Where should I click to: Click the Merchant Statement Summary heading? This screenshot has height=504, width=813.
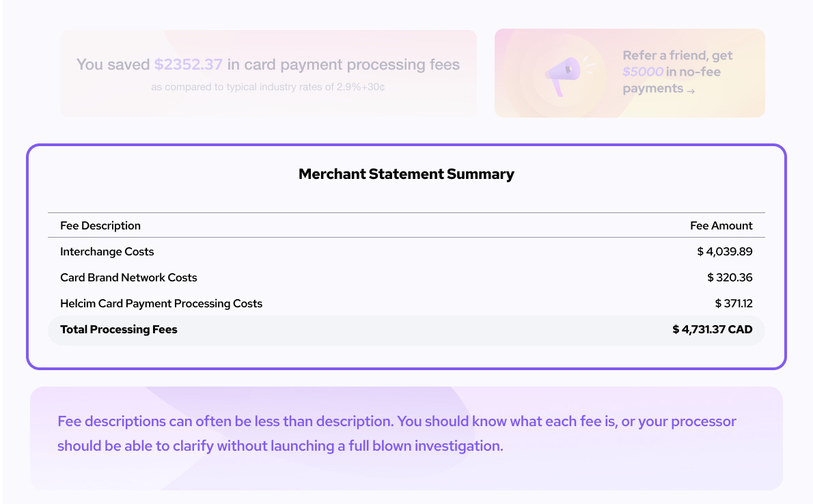[x=406, y=173]
